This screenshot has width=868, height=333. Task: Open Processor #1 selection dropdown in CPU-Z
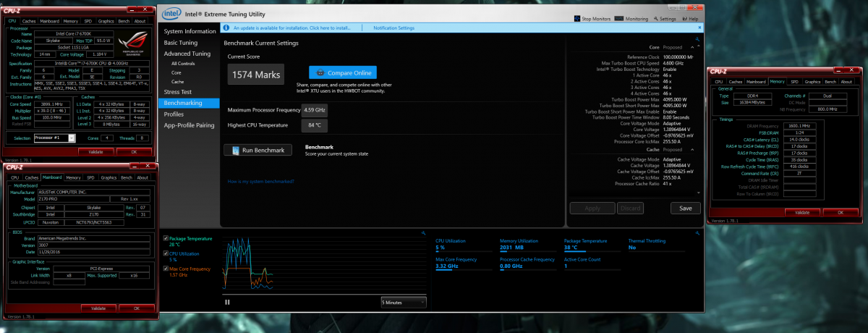[54, 138]
